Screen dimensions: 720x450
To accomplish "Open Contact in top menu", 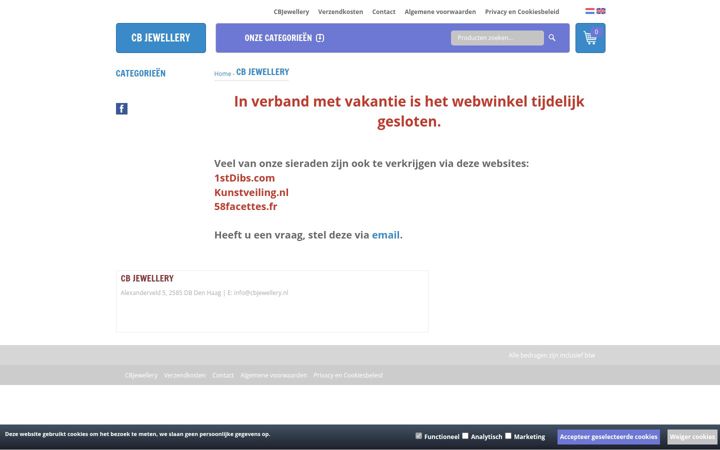I will (x=383, y=12).
